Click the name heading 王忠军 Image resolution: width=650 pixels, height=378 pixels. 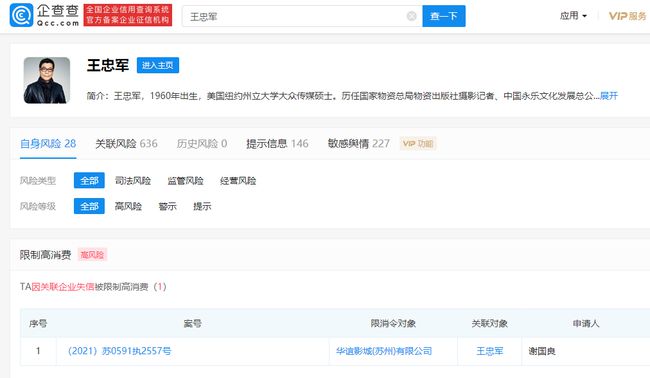(x=108, y=65)
